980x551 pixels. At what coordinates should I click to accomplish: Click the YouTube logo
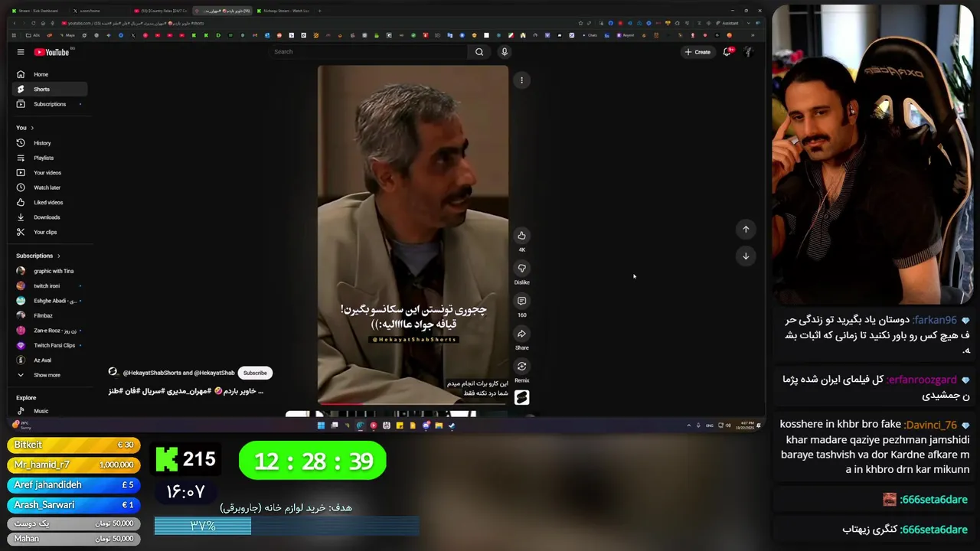point(51,52)
